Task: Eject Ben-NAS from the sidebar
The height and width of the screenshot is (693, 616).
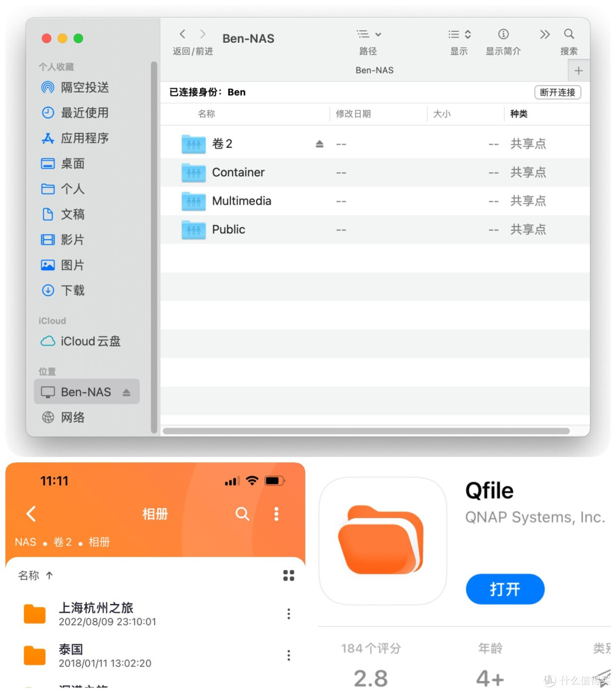Action: (127, 392)
